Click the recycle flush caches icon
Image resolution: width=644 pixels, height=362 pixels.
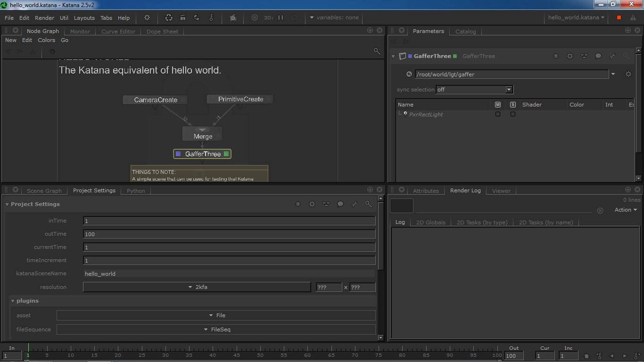[x=169, y=17]
